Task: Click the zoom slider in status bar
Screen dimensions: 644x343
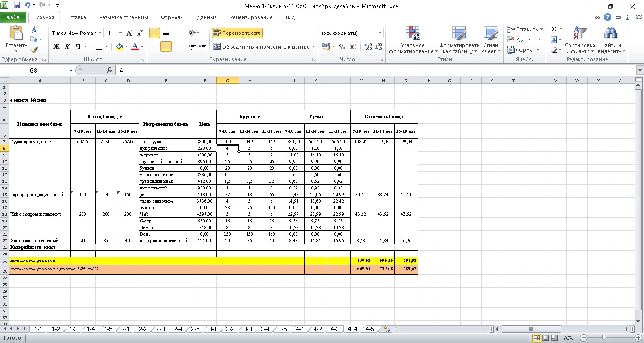Action: coord(604,338)
